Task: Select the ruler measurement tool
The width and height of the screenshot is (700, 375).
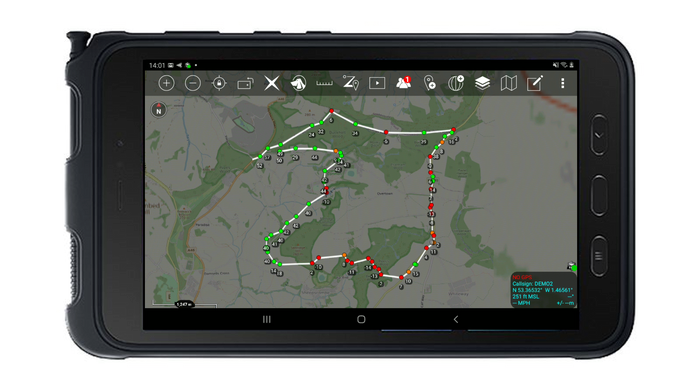Action: 325,83
